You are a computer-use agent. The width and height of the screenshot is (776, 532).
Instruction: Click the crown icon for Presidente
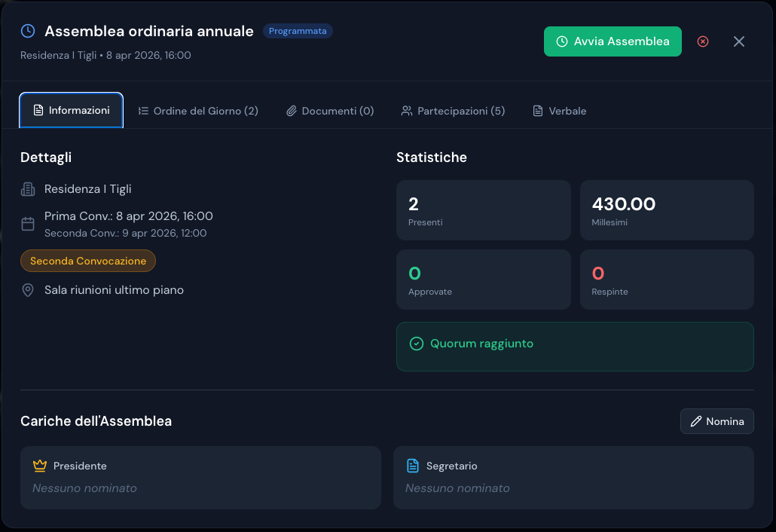(x=40, y=466)
